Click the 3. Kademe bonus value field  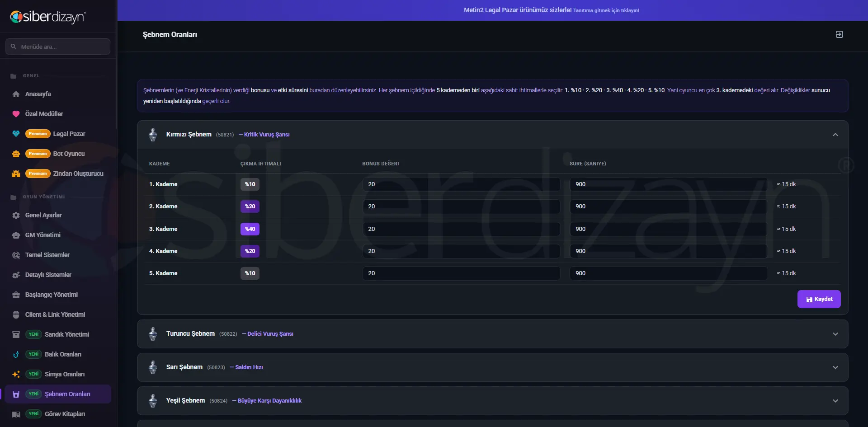[x=461, y=229]
